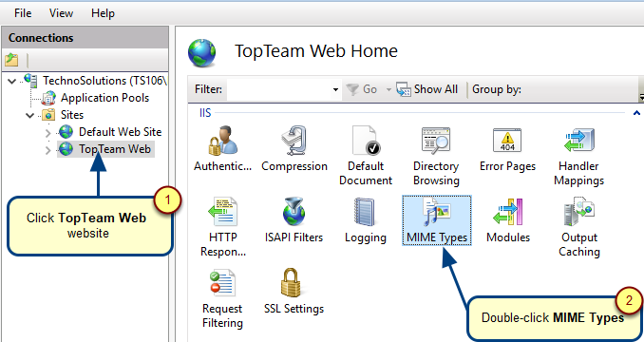Click the Connections toolbar connect icon
Image resolution: width=644 pixels, height=342 pixels.
pyautogui.click(x=11, y=60)
